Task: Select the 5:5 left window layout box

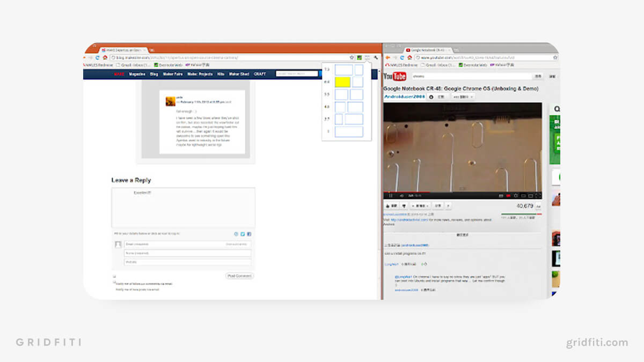Action: 341,94
